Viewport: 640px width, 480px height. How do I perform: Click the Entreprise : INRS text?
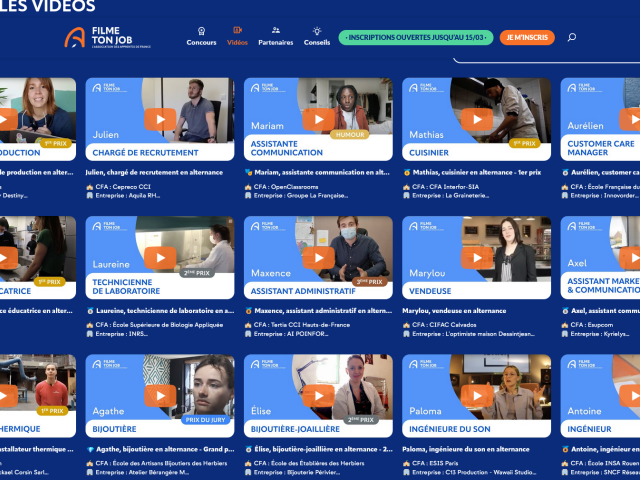(122, 334)
